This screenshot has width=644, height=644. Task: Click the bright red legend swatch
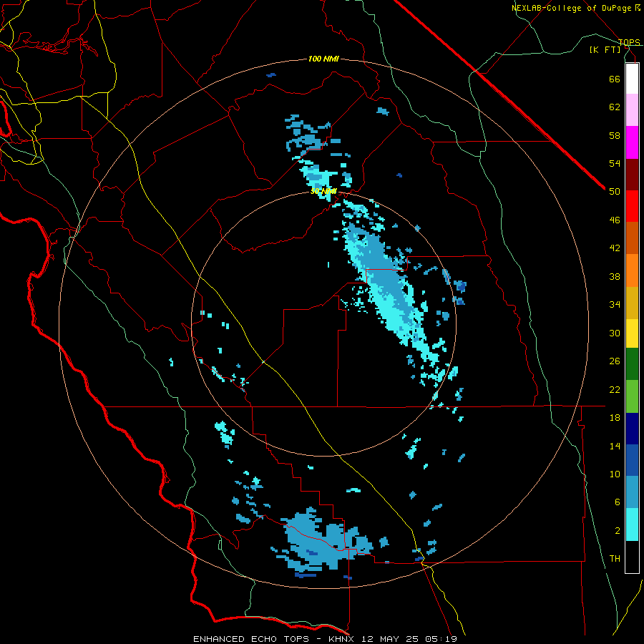[x=632, y=206]
